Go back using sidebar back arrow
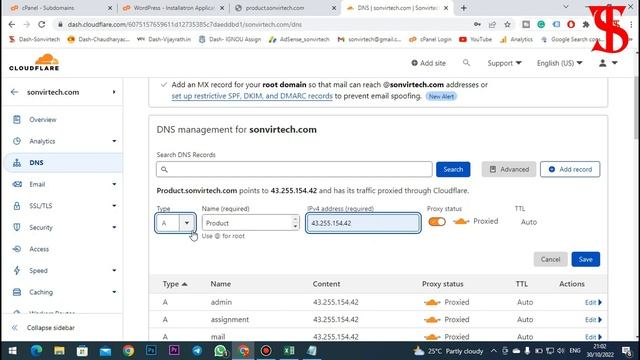The height and width of the screenshot is (360, 640). coord(14,92)
